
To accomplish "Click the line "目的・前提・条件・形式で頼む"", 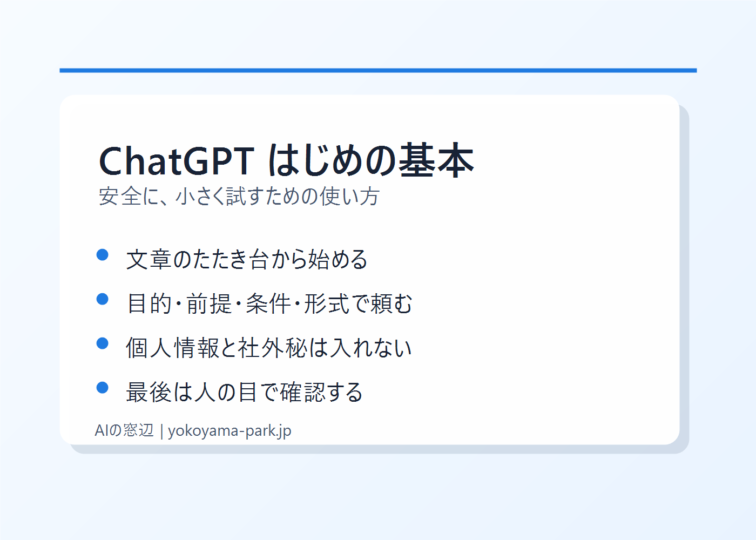I will click(x=269, y=303).
